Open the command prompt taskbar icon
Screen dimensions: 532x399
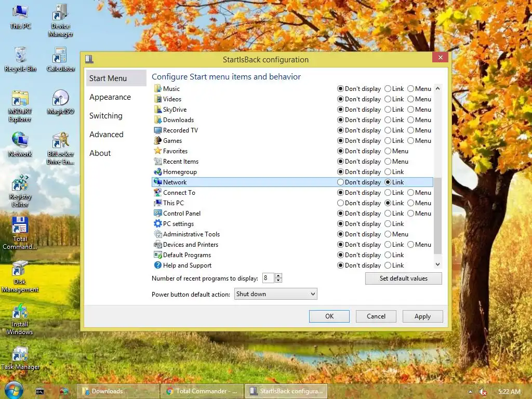pos(40,392)
